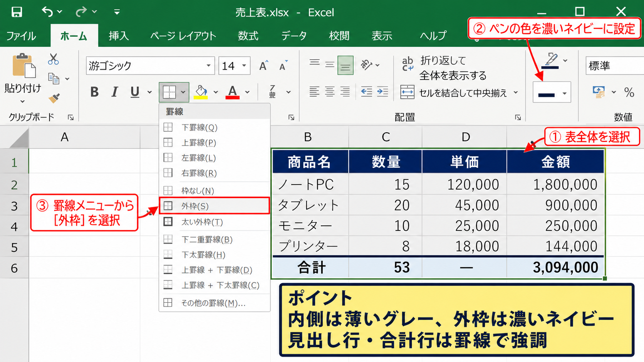Open Customize Quick Access Toolbar arrow
Image resolution: width=644 pixels, height=362 pixels.
click(x=117, y=12)
